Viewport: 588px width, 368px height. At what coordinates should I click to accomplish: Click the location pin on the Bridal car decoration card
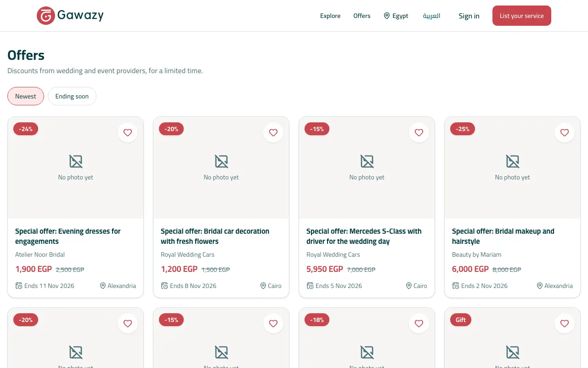[263, 286]
